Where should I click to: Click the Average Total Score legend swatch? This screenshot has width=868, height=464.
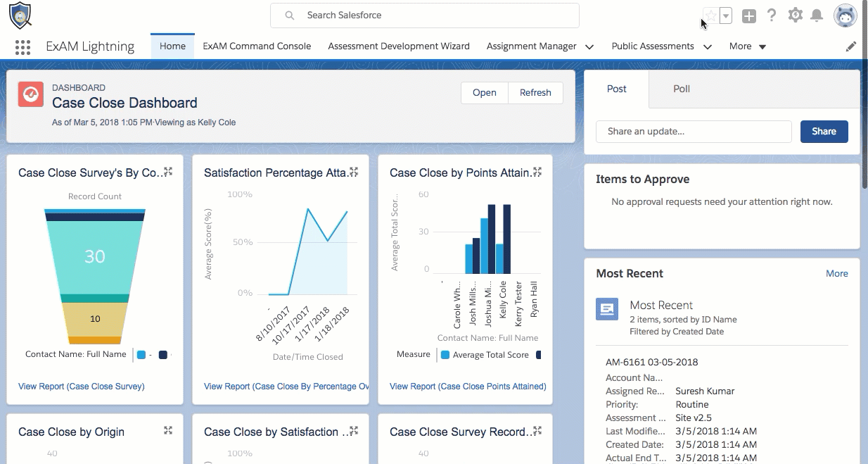click(445, 355)
